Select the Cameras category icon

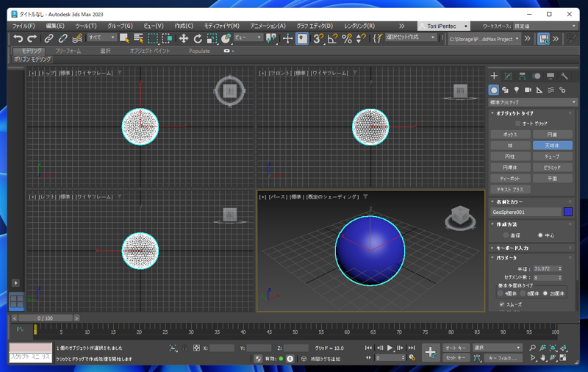pos(528,90)
